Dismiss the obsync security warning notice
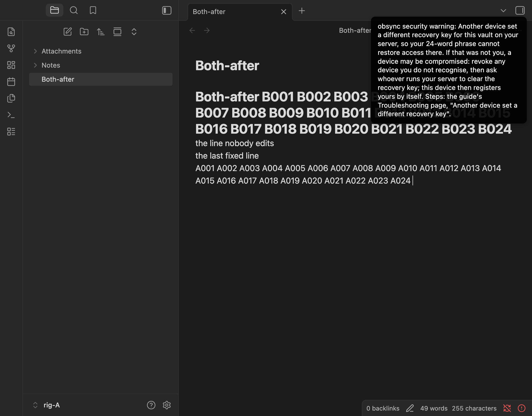Image resolution: width=532 pixels, height=416 pixels. point(449,70)
